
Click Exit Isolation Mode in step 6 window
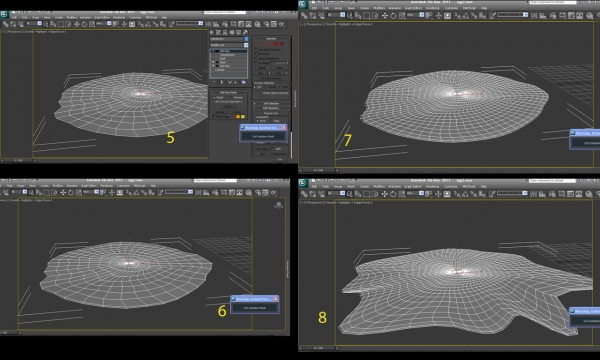[x=254, y=308]
